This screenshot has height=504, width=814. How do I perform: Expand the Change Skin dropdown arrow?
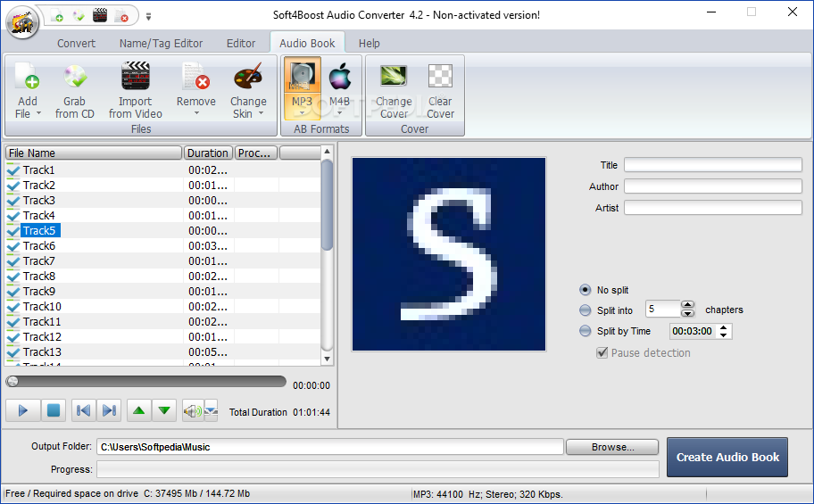(x=262, y=113)
